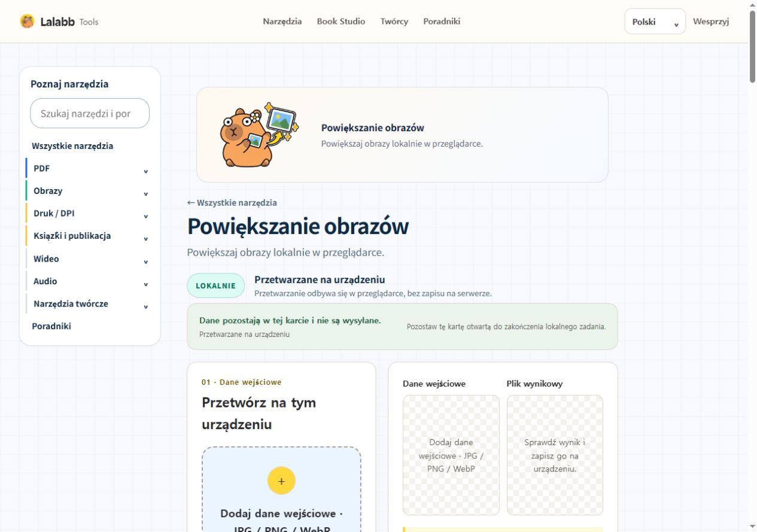
Task: Click the capybara illustration in the banner
Action: [258, 134]
